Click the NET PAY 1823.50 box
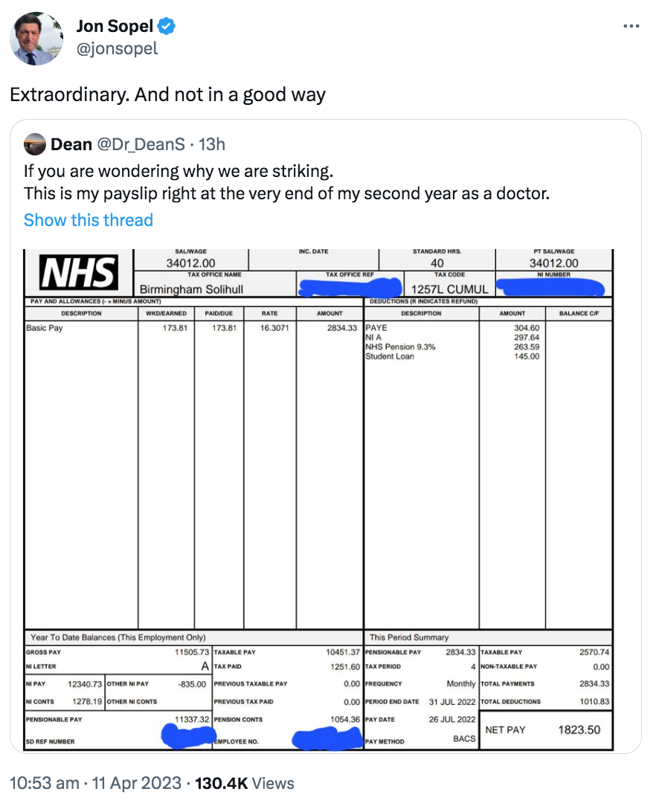This screenshot has height=812, width=659. [x=544, y=729]
